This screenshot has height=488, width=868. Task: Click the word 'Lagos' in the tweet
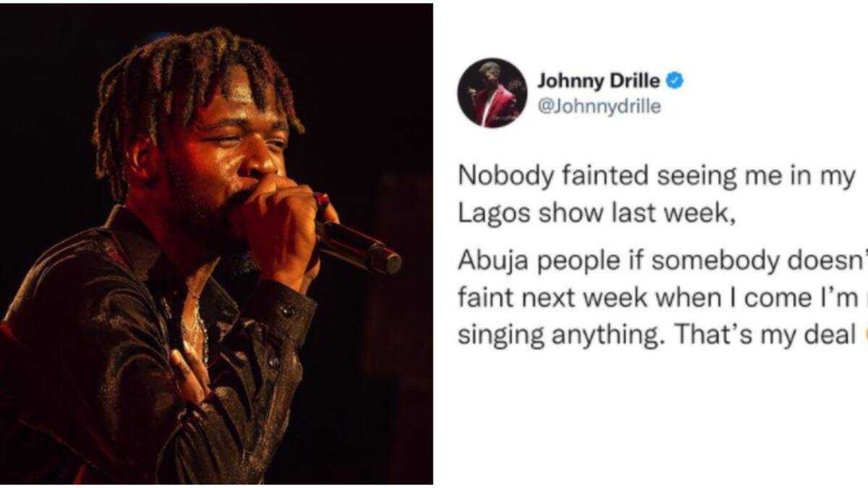(x=485, y=216)
